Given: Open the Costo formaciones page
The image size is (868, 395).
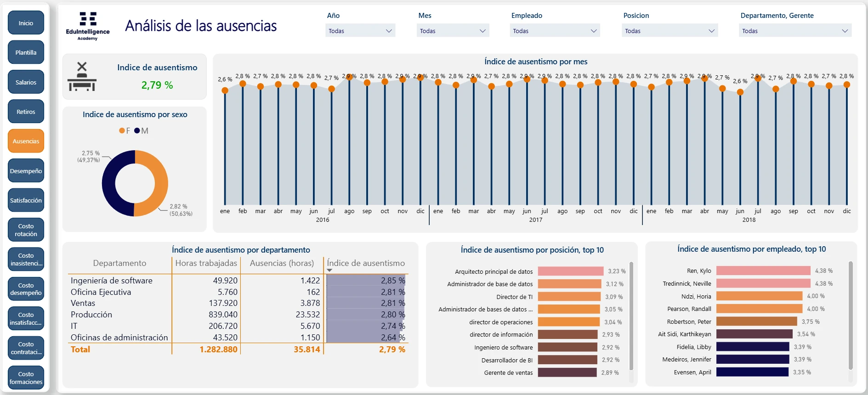Looking at the screenshot, I should pyautogui.click(x=26, y=378).
